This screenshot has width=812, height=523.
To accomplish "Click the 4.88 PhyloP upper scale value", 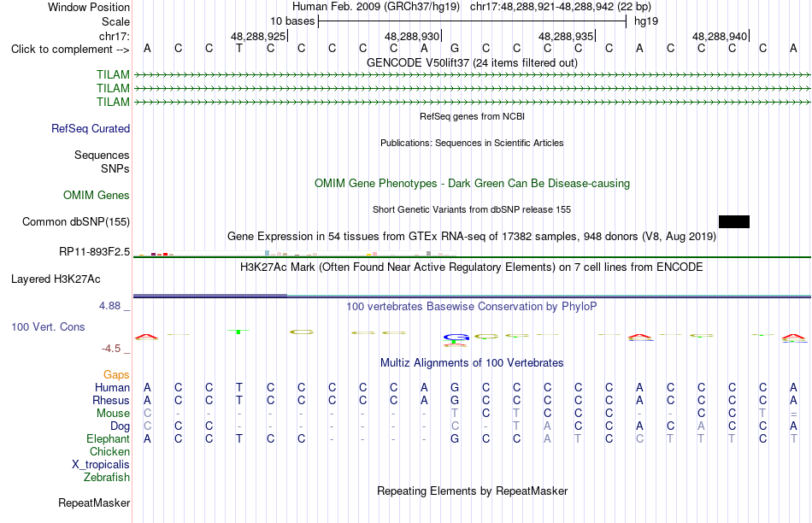I will pyautogui.click(x=110, y=306).
